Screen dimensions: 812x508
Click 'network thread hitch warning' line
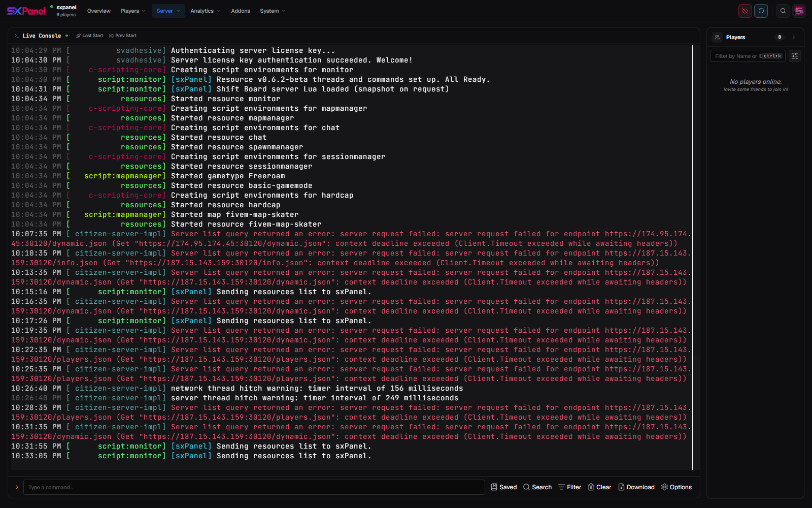317,388
